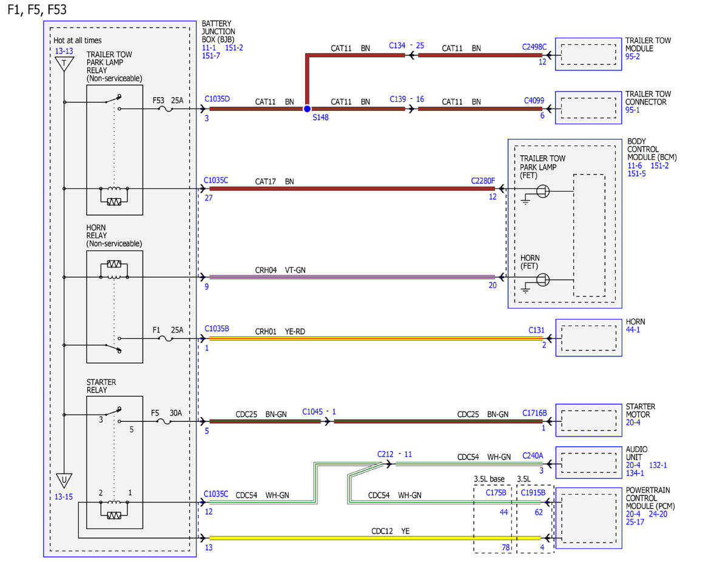Viewport: 728px width, 562px height.
Task: Click the "F5 30A" fuse label
Action: 166,413
